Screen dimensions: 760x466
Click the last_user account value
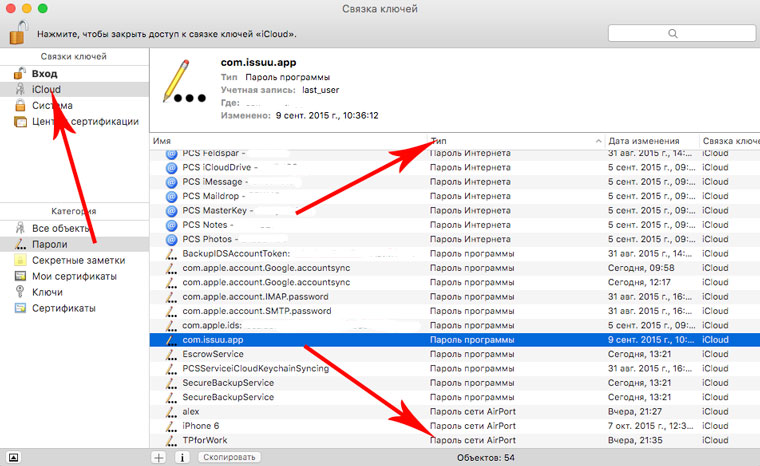pos(320,90)
